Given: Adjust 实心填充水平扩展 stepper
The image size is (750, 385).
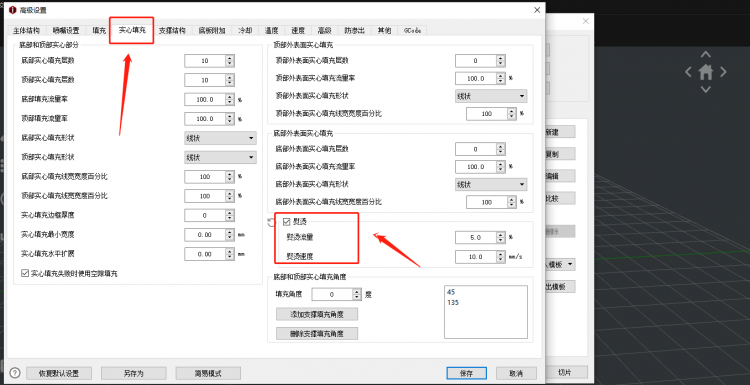Looking at the screenshot, I should (230, 254).
